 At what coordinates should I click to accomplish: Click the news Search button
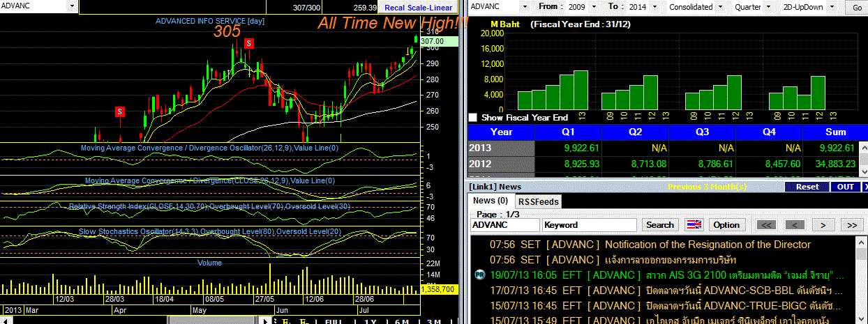coord(660,224)
